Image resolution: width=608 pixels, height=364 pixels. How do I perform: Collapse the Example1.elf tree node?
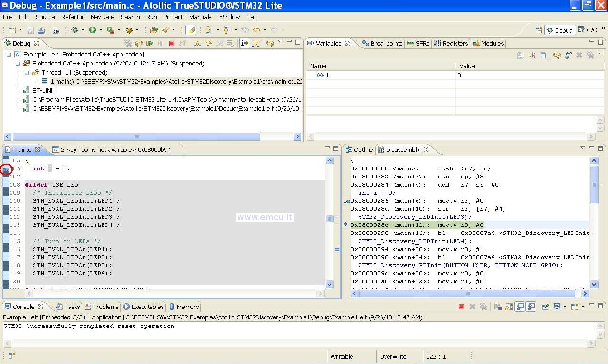[x=9, y=54]
